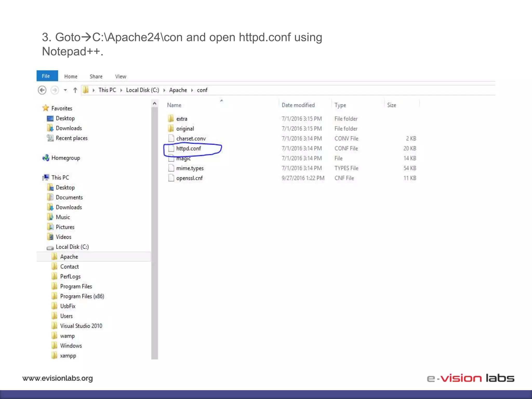
Task: Select the original folder icon
Action: coord(171,128)
